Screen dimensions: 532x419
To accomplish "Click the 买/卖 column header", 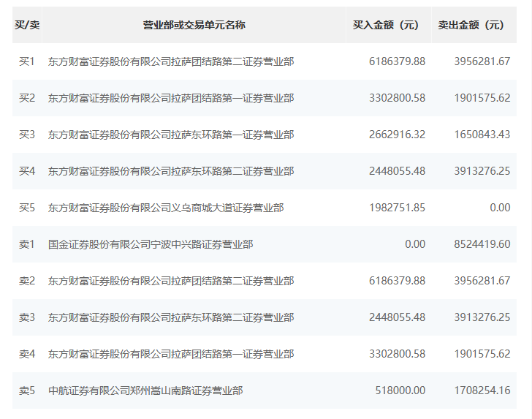I will pyautogui.click(x=27, y=25).
